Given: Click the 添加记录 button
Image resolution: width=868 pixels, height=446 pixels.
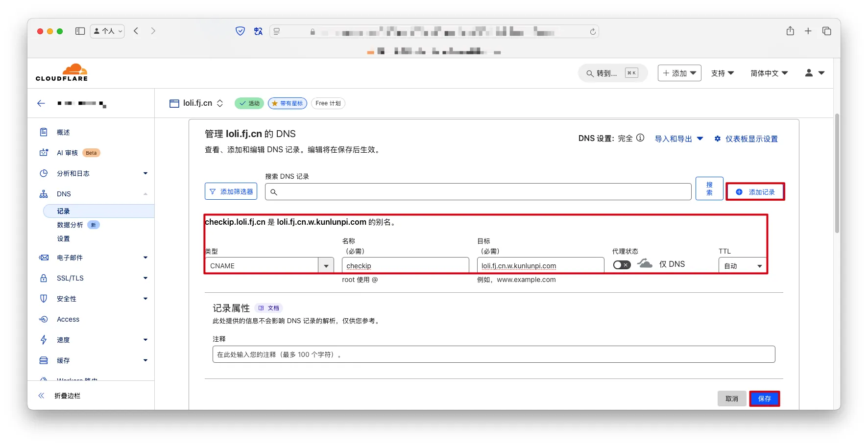Looking at the screenshot, I should (755, 192).
